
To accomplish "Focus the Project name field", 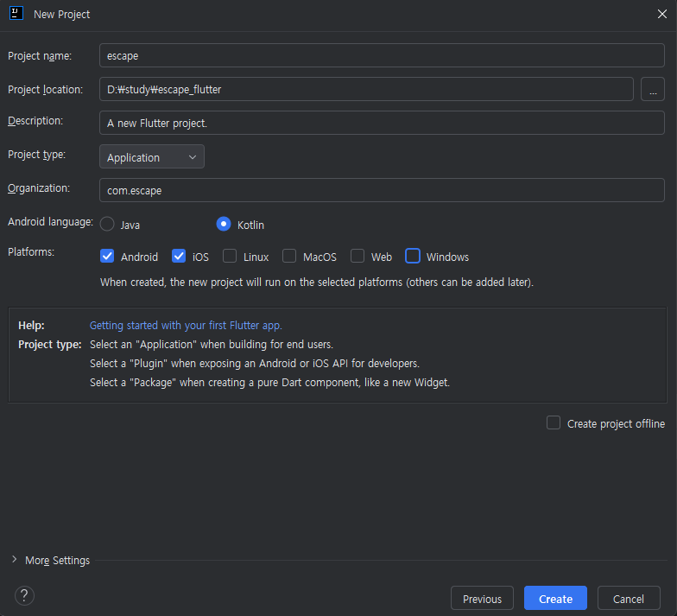I will tap(382, 55).
